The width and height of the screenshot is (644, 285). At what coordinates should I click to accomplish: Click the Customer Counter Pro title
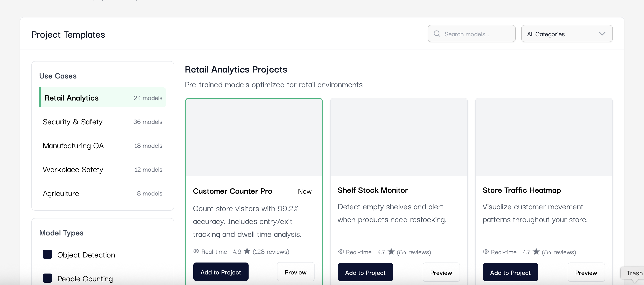point(232,191)
